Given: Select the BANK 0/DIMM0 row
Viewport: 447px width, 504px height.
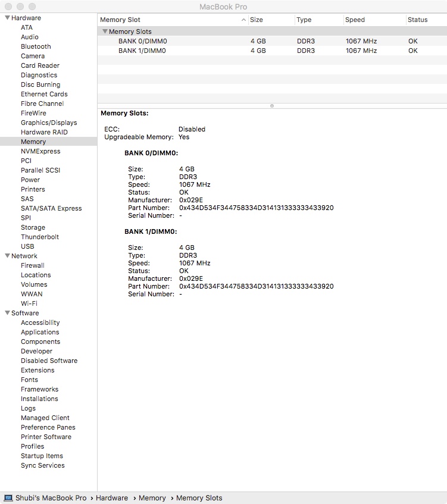Looking at the screenshot, I should (x=272, y=41).
